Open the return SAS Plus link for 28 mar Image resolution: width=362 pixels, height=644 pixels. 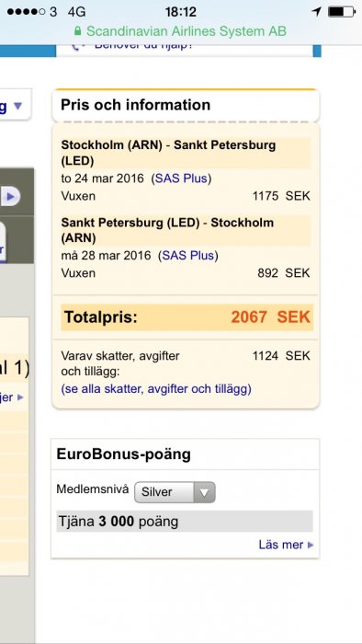[188, 256]
